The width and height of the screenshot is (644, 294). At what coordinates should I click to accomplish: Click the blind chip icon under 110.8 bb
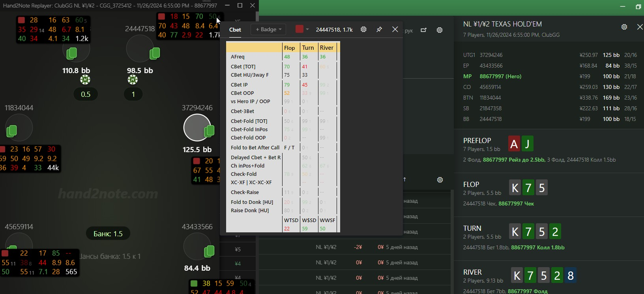point(85,80)
